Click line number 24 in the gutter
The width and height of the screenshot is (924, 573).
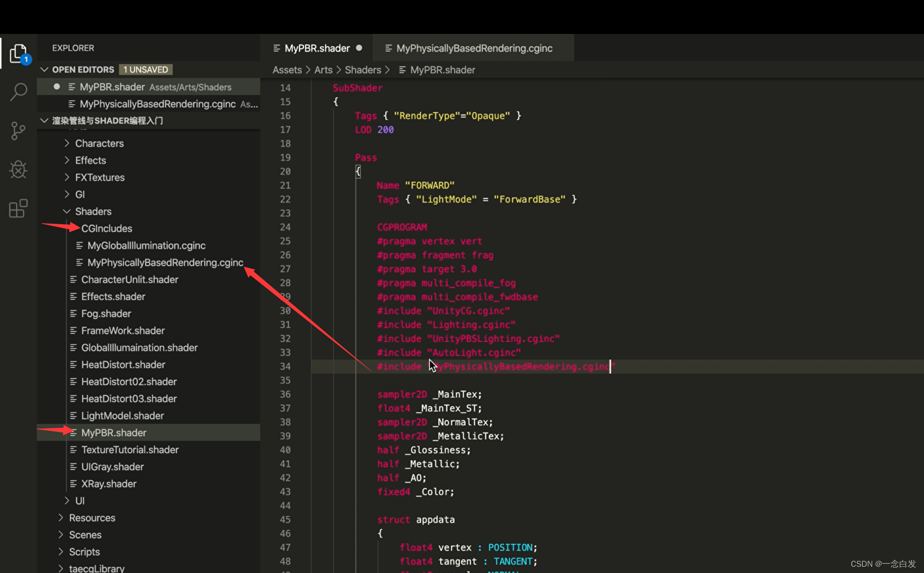point(285,227)
